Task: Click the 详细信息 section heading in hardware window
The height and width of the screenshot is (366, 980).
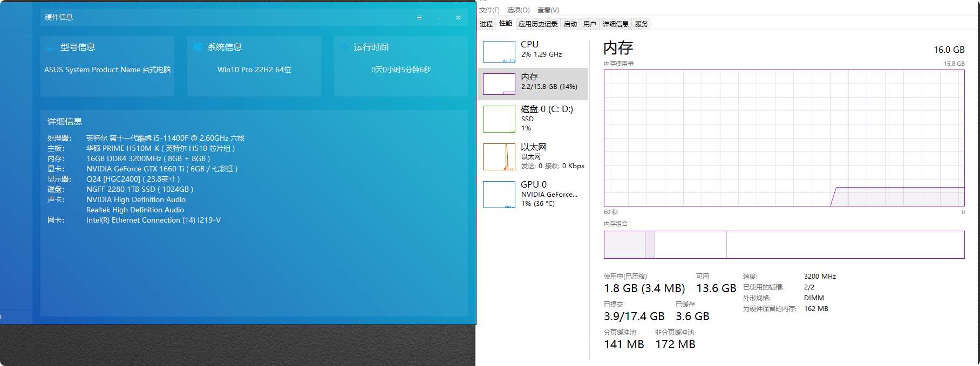Action: [65, 121]
